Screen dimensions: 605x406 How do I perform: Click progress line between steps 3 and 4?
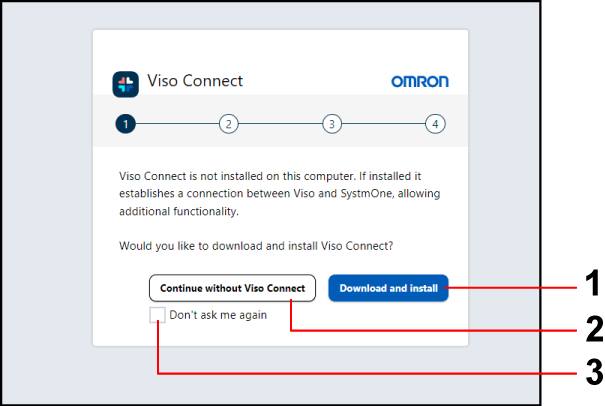coord(383,124)
